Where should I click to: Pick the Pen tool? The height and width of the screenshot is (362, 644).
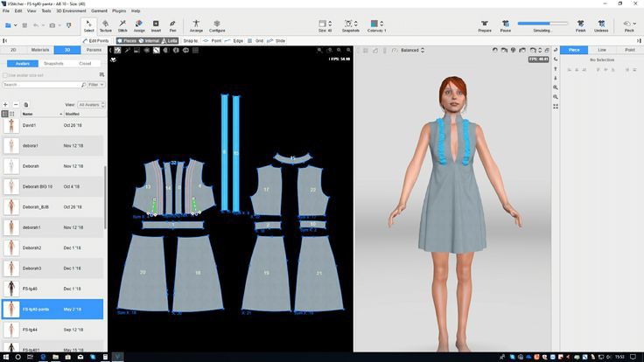(172, 24)
